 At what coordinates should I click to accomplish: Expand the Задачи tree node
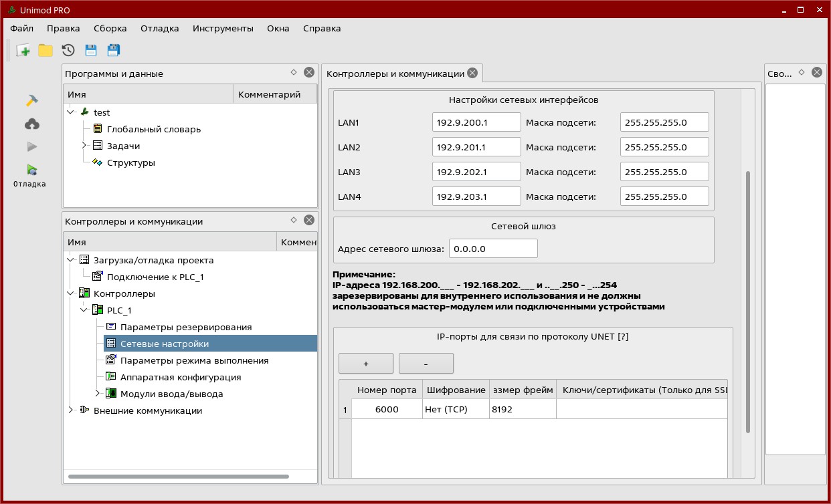[x=84, y=146]
